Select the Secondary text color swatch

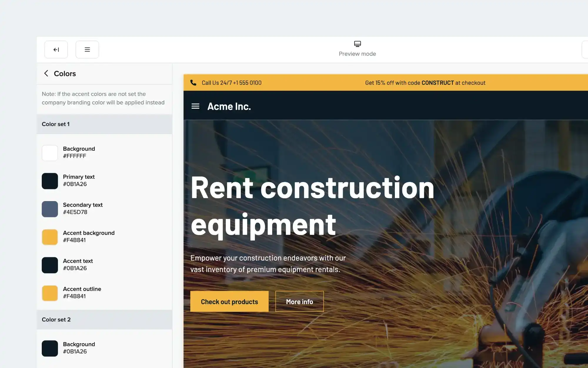50,209
